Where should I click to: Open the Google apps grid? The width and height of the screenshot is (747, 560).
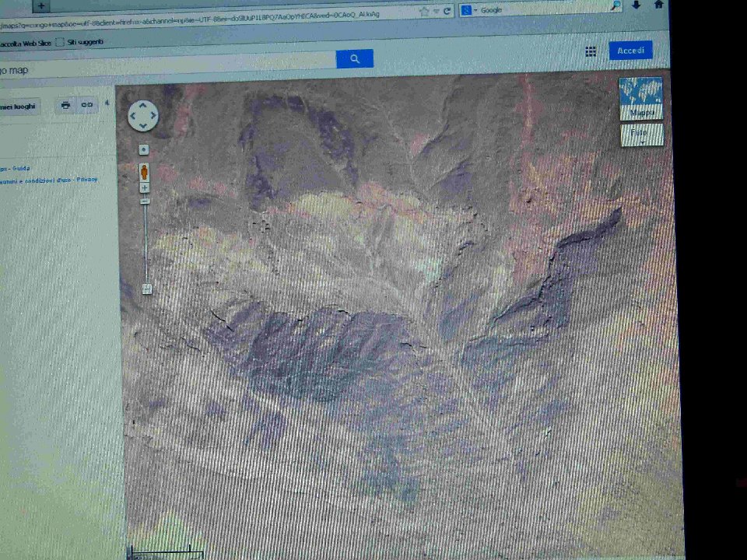[591, 51]
